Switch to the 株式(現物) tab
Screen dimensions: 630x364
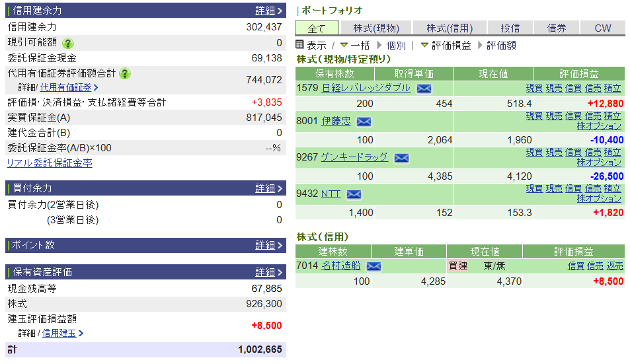[375, 28]
